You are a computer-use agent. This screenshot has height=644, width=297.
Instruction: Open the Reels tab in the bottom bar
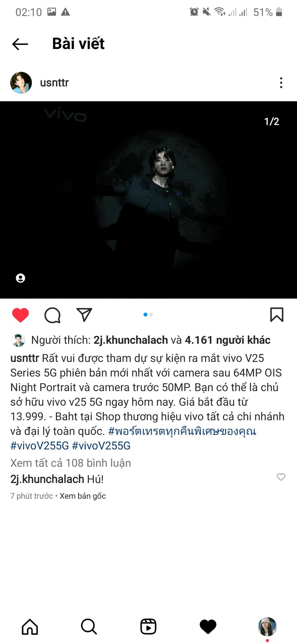click(x=148, y=627)
